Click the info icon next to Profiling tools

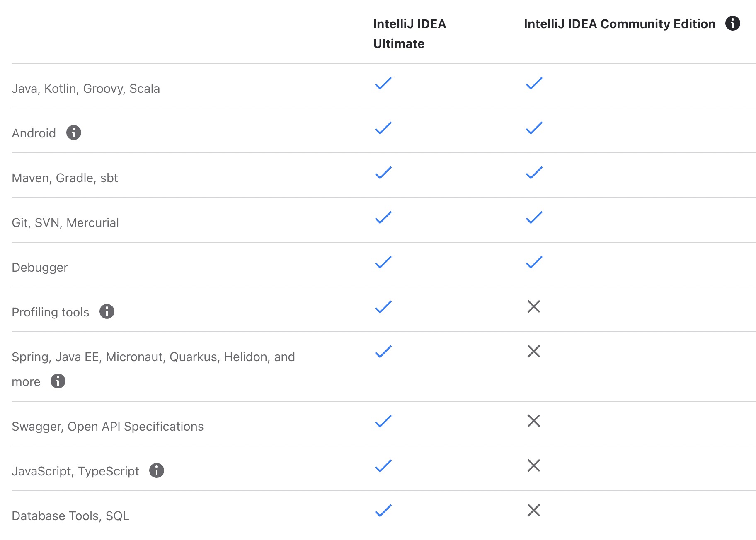[x=107, y=311]
